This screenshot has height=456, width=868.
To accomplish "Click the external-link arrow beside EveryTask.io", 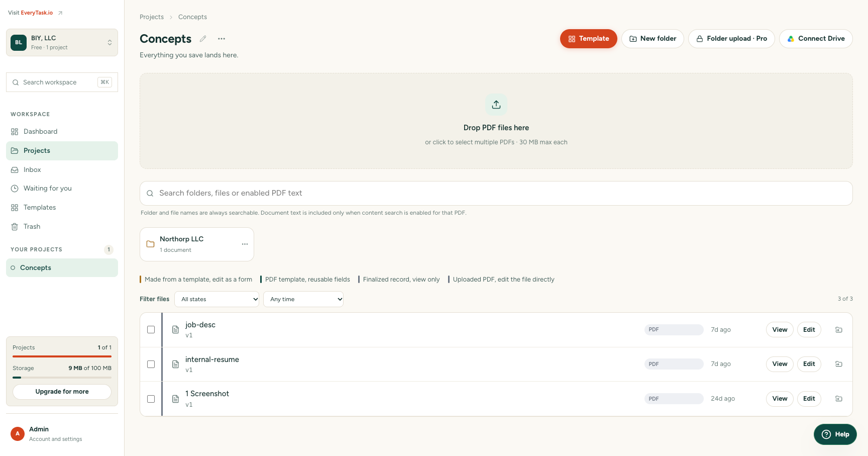I will point(60,13).
